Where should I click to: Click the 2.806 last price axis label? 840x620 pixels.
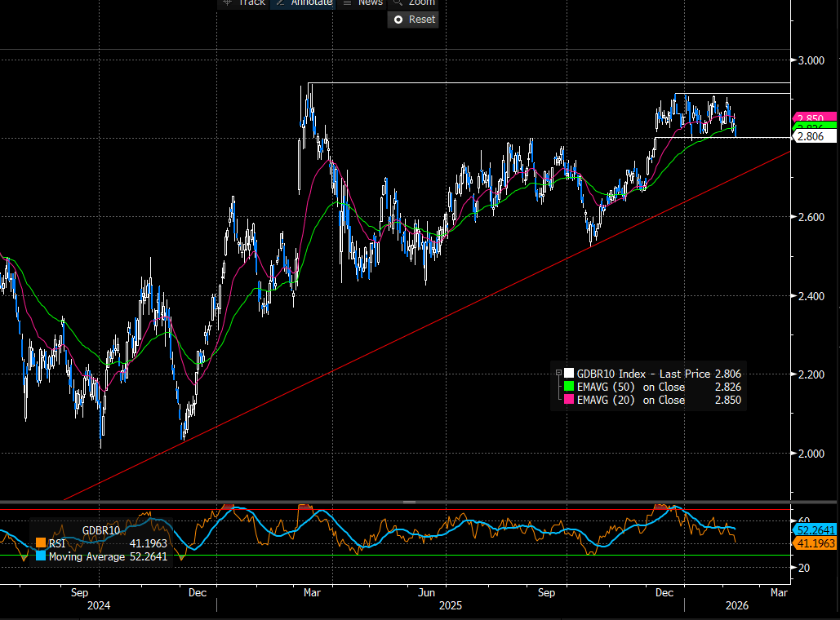pos(817,137)
